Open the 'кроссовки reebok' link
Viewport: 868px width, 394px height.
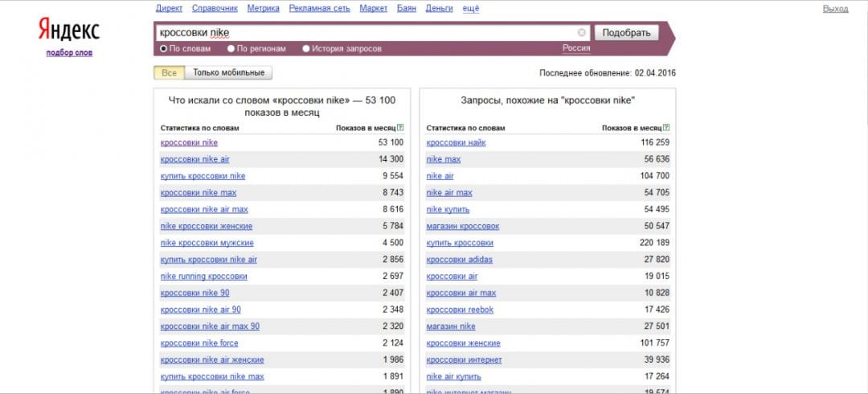click(460, 310)
